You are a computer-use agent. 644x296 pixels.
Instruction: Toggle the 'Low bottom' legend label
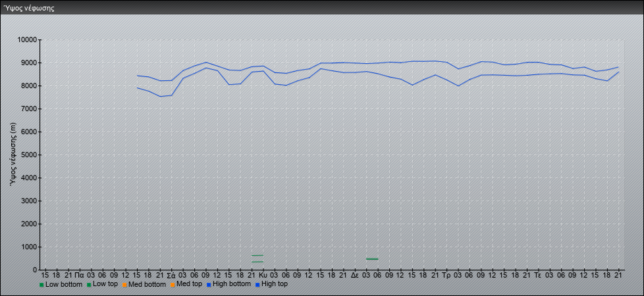pyautogui.click(x=64, y=284)
